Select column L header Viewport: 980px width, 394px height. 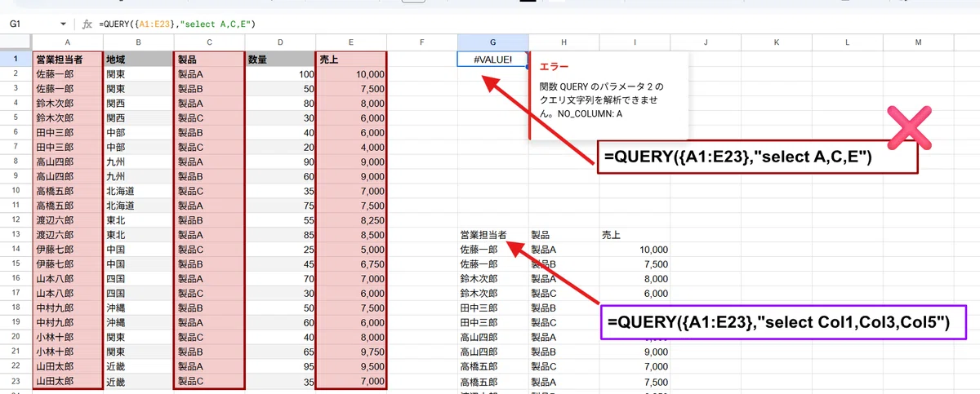[x=847, y=42]
